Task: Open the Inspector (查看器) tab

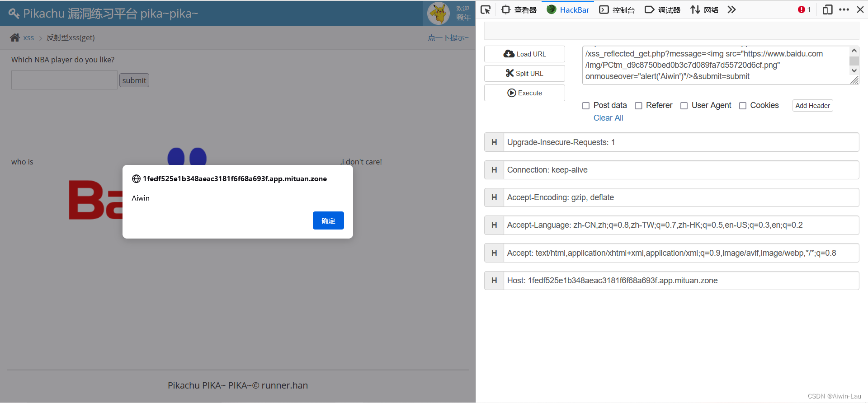Action: click(x=519, y=9)
